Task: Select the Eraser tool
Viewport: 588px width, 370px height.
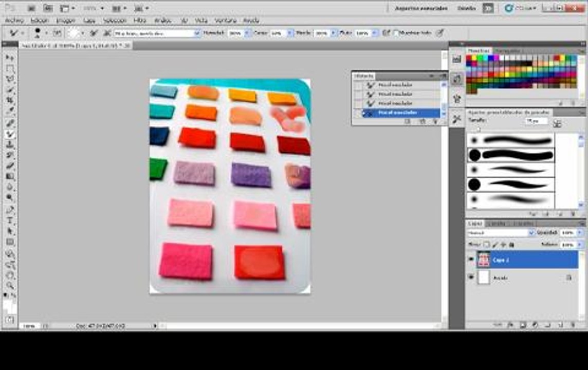Action: 10,166
